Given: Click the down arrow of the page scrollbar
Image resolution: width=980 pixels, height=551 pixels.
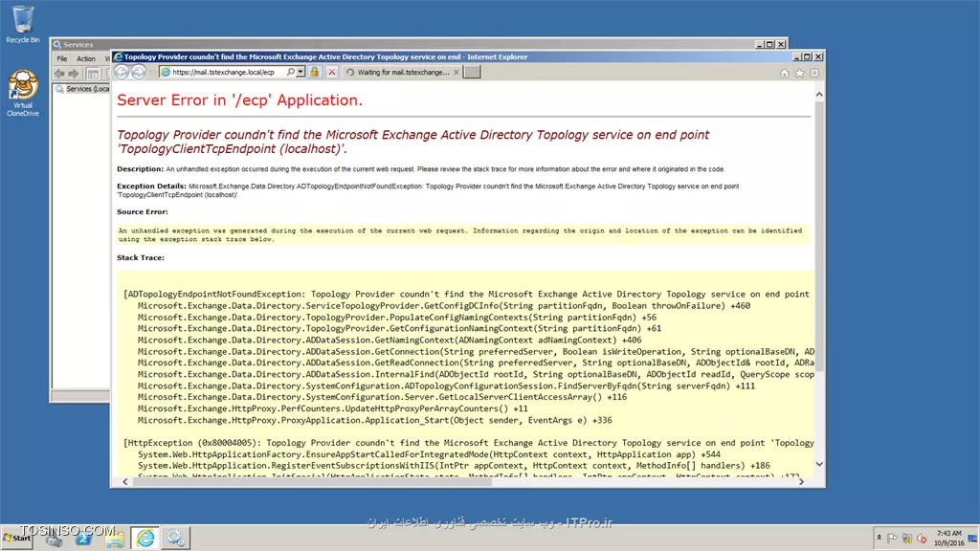Looking at the screenshot, I should click(819, 464).
